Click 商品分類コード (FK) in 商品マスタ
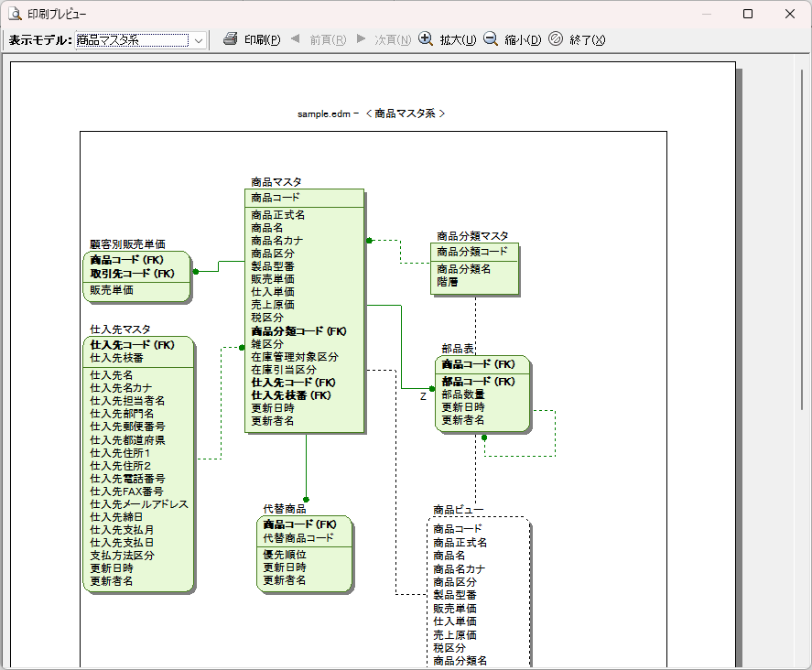The height and width of the screenshot is (670, 812). coord(298,331)
